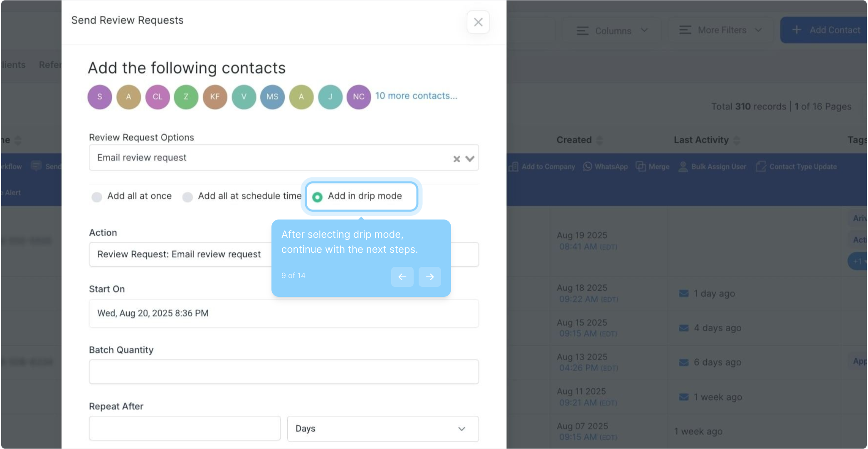This screenshot has width=868, height=449.
Task: Open the 10 more contacts link
Action: (416, 96)
